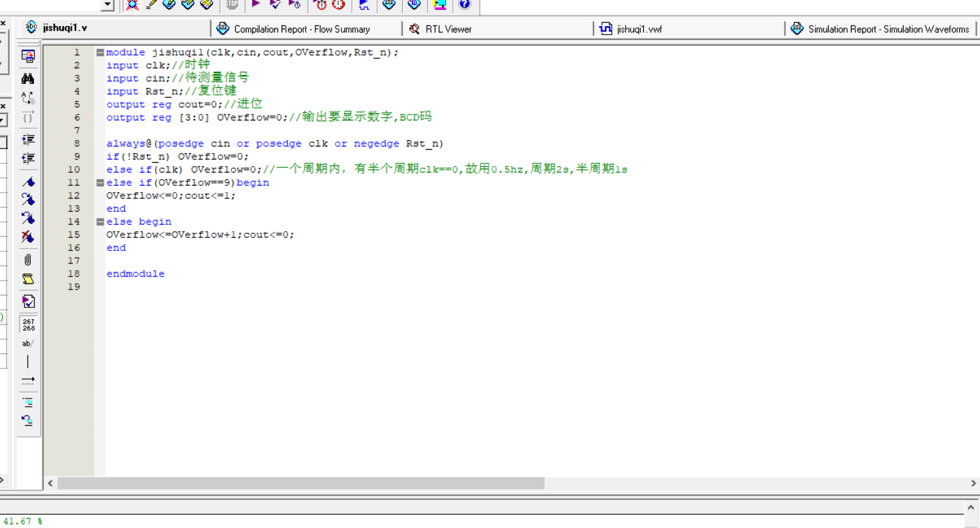Click the horizontal scrollbar left arrow

pos(51,483)
